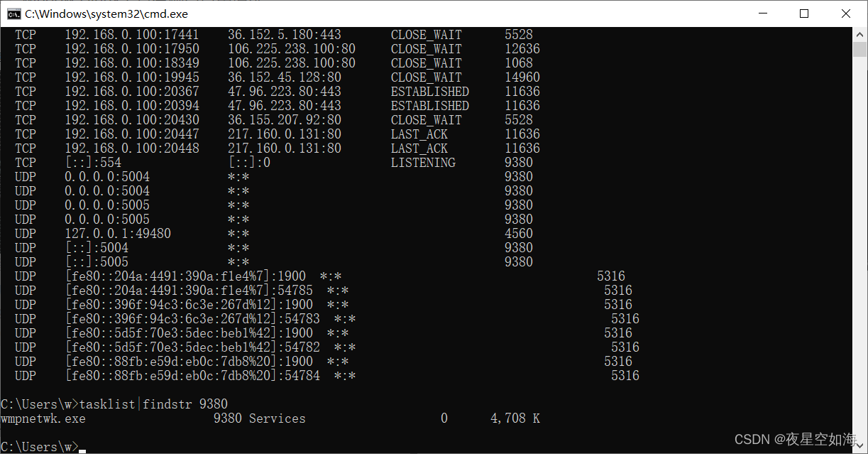The image size is (868, 454).
Task: Click remote address 36.152.45.128:80
Action: (x=285, y=77)
